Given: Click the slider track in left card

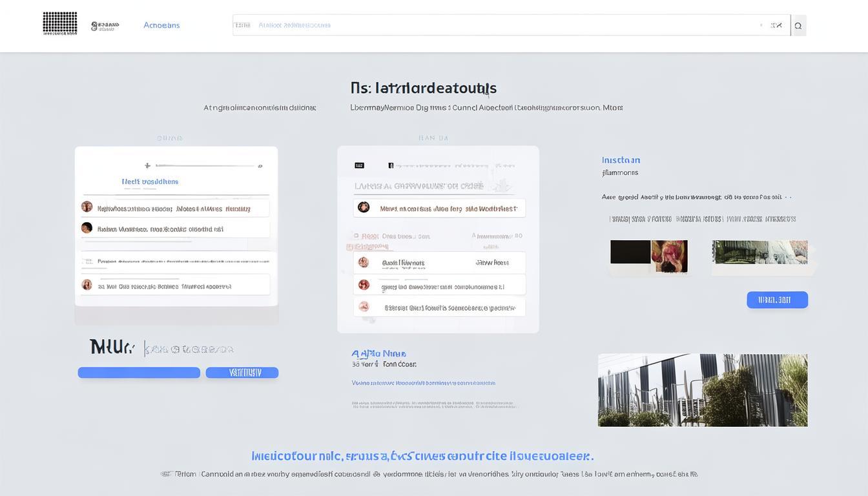Looking at the screenshot, I should pos(207,166).
